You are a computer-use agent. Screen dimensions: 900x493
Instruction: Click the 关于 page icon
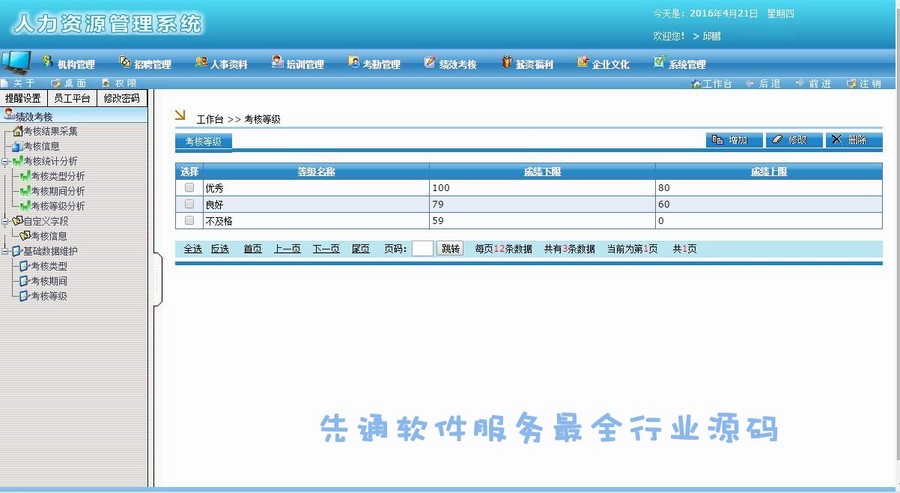point(5,83)
